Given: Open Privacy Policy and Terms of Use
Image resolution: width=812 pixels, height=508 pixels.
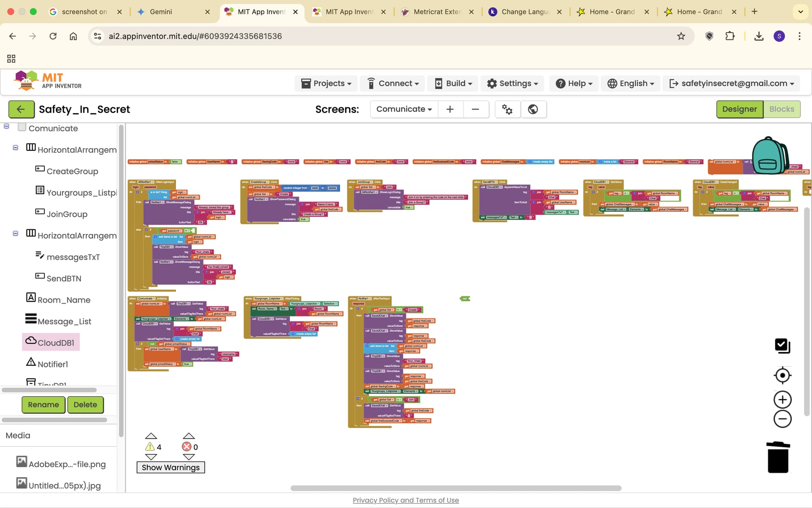Looking at the screenshot, I should point(406,500).
